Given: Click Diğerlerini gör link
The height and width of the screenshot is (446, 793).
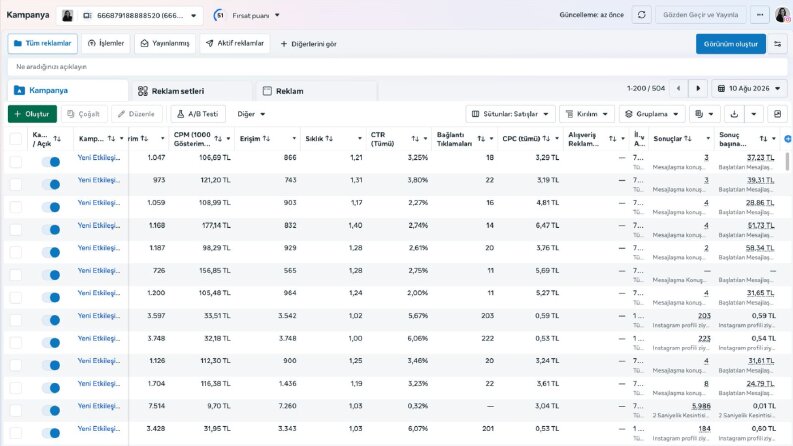Looking at the screenshot, I should click(309, 44).
